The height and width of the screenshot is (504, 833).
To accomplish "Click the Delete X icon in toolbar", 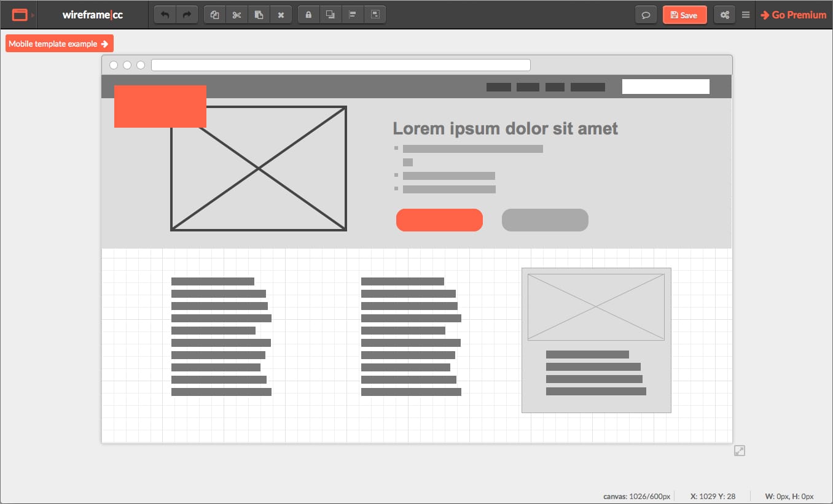I will click(x=281, y=15).
